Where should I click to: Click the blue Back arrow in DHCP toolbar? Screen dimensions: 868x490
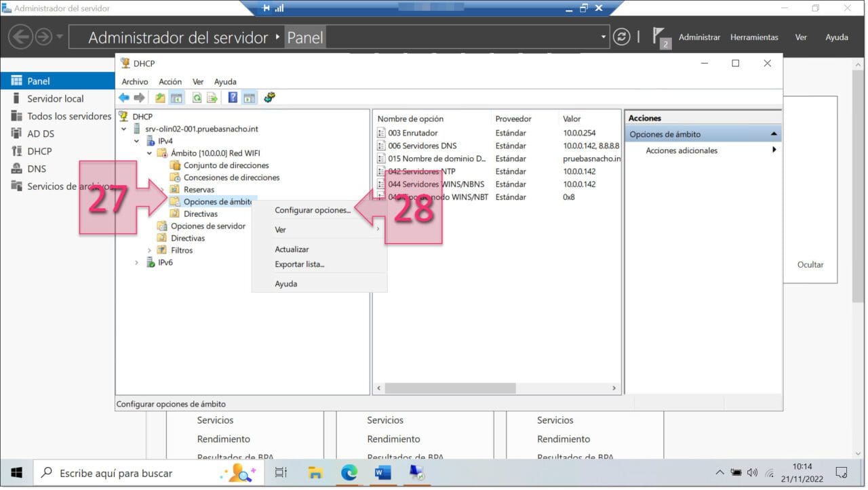click(x=124, y=98)
